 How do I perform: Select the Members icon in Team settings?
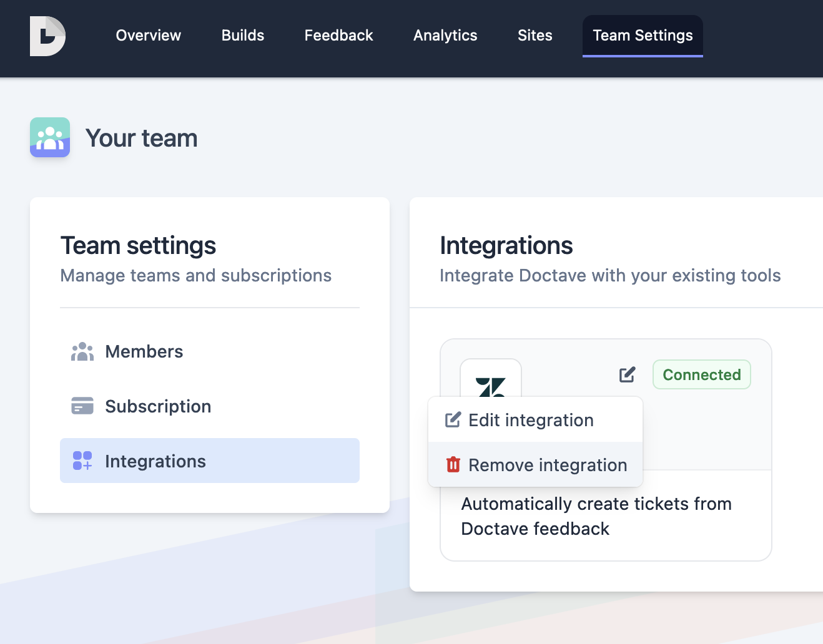point(82,351)
